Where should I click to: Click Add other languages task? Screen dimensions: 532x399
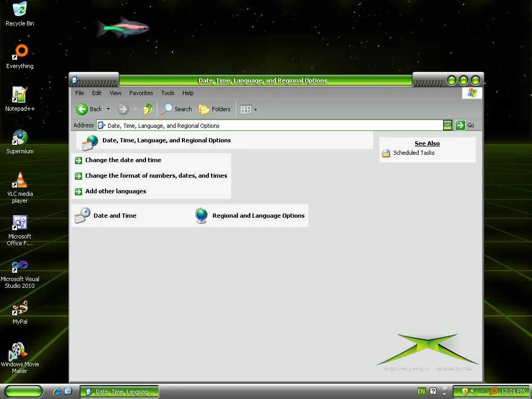point(116,191)
